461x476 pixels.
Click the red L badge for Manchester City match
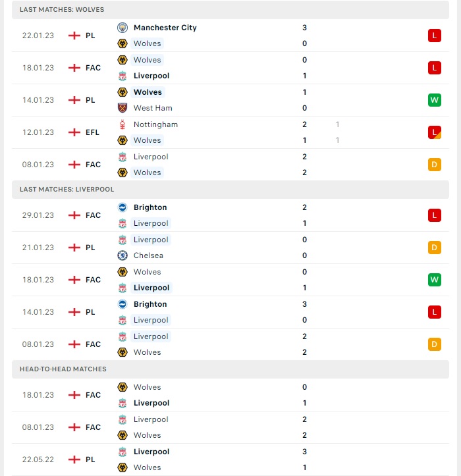(x=434, y=36)
